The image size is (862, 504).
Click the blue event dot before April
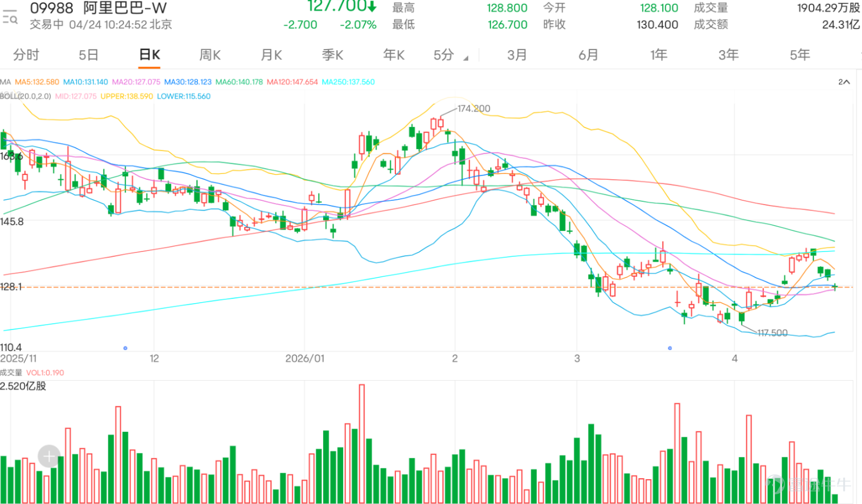point(670,348)
